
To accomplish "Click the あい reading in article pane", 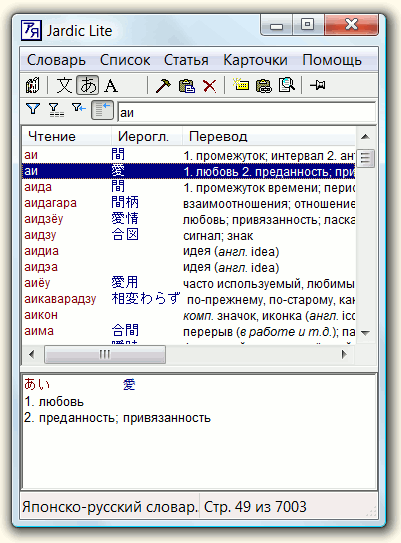I will [x=37, y=384].
